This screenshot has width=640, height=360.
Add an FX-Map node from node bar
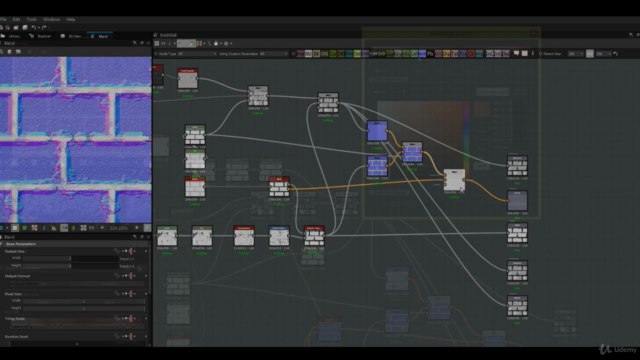coord(373,53)
